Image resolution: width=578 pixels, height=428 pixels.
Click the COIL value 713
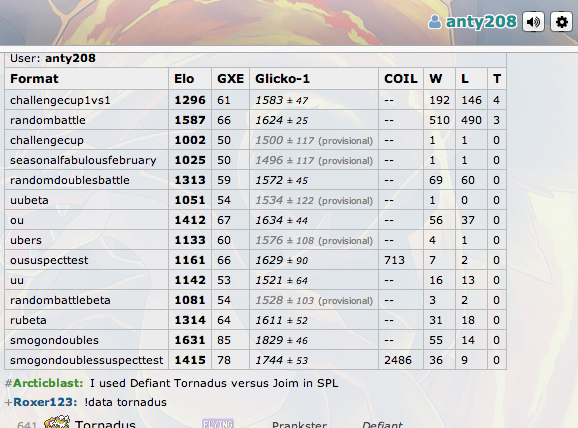(394, 260)
